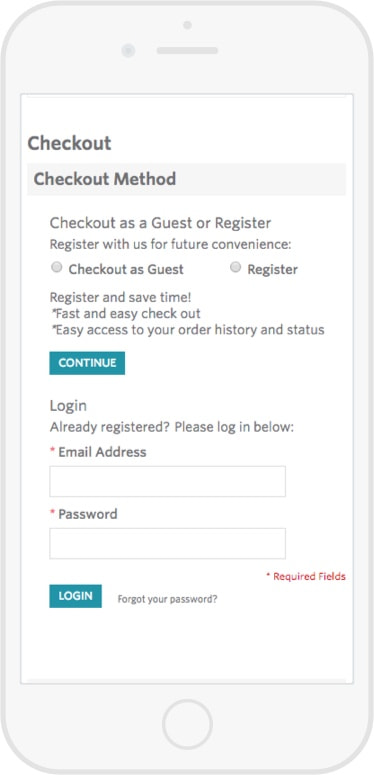This screenshot has width=374, height=775.
Task: Tap the phone's circular home button
Action: (187, 724)
